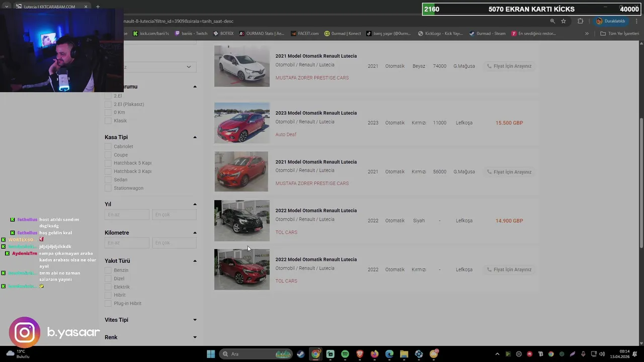Image resolution: width=644 pixels, height=362 pixels.
Task: Show hidden system tray icons
Action: [497, 354]
